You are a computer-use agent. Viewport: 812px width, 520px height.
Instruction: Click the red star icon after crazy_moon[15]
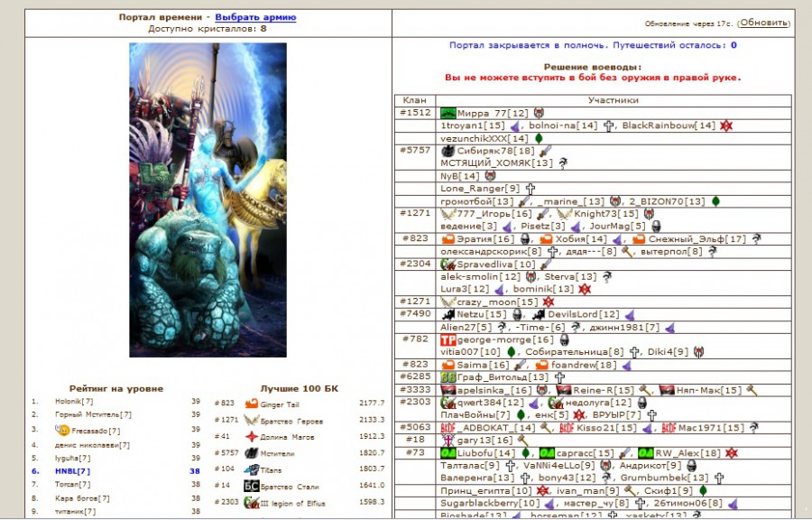tap(548, 302)
